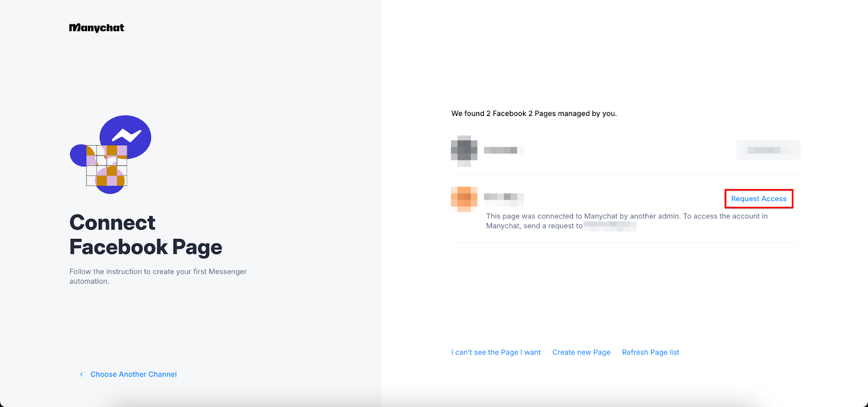The height and width of the screenshot is (407, 868).
Task: Click the back chevron beside Choose Another Channel
Action: pyautogui.click(x=81, y=374)
